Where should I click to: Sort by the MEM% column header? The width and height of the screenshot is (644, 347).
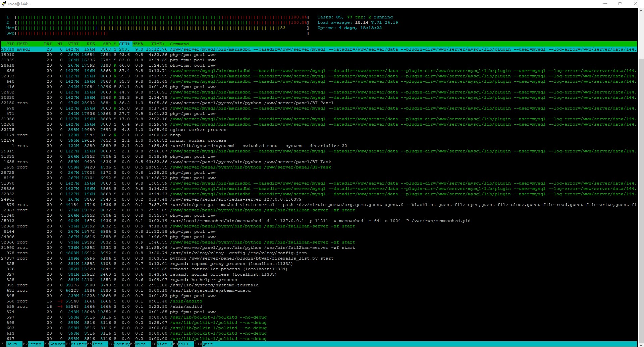138,44
